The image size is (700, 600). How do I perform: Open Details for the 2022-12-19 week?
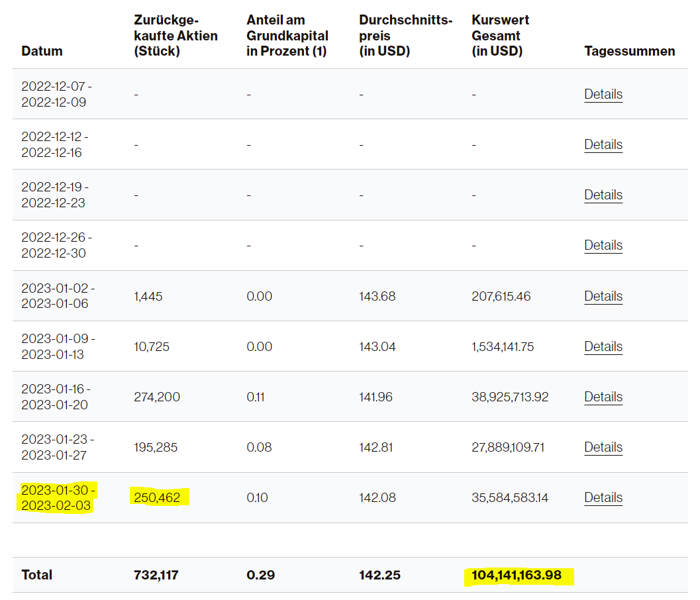tap(603, 195)
